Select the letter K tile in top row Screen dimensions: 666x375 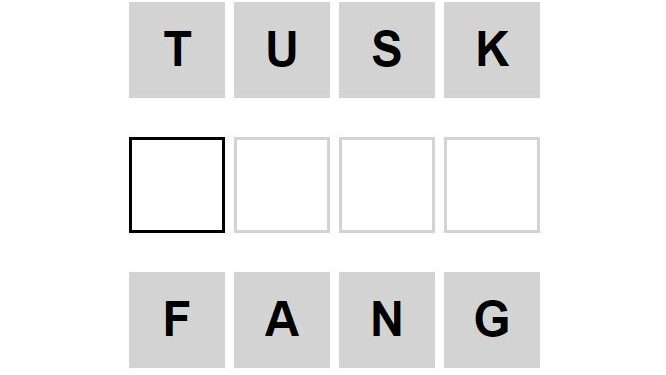[x=492, y=50]
